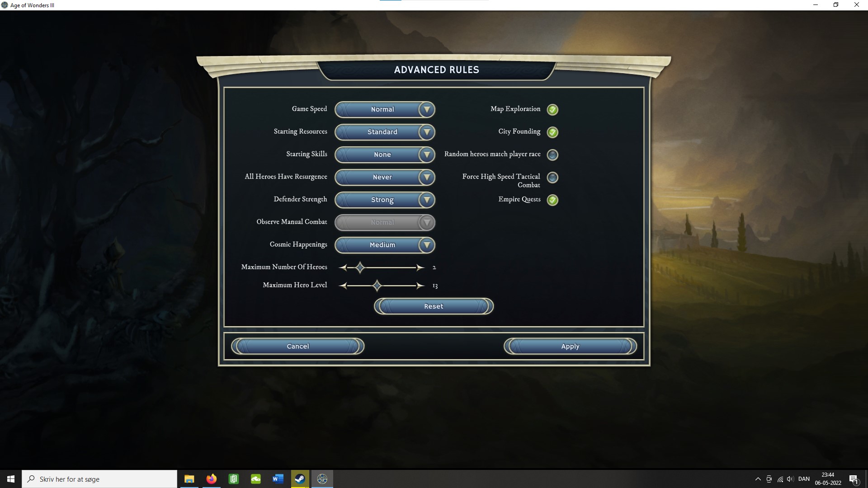868x488 pixels.
Task: Click the Age of Wonders III title icon
Action: point(5,5)
